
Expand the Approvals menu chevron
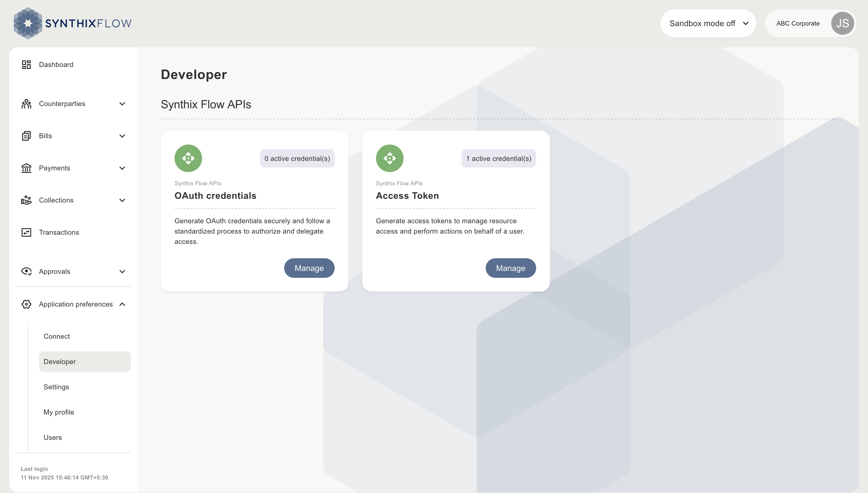tap(123, 271)
